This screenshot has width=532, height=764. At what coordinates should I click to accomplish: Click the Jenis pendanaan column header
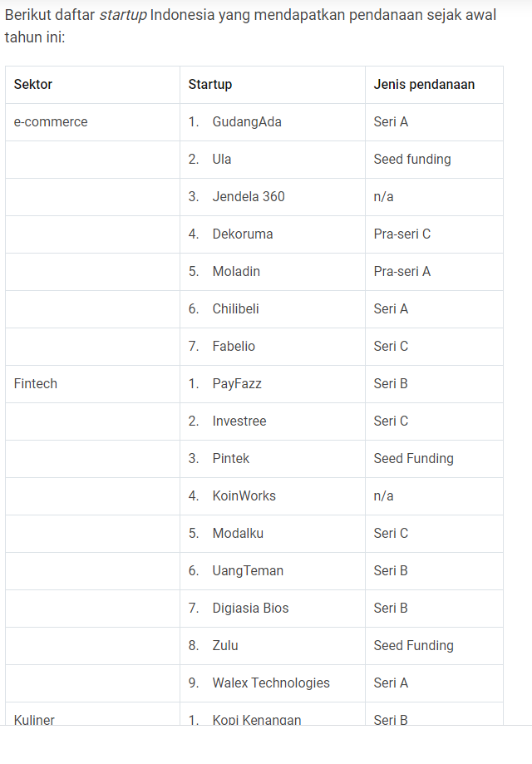[424, 84]
